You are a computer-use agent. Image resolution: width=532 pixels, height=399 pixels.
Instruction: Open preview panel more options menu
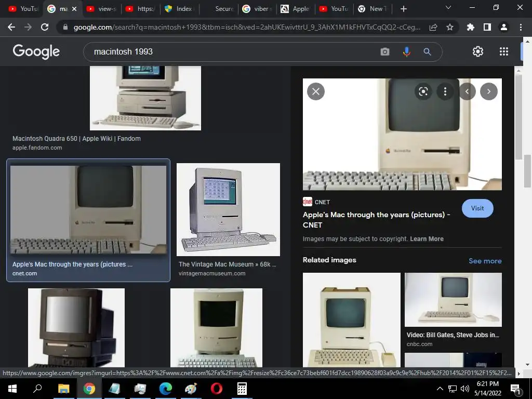pos(445,91)
